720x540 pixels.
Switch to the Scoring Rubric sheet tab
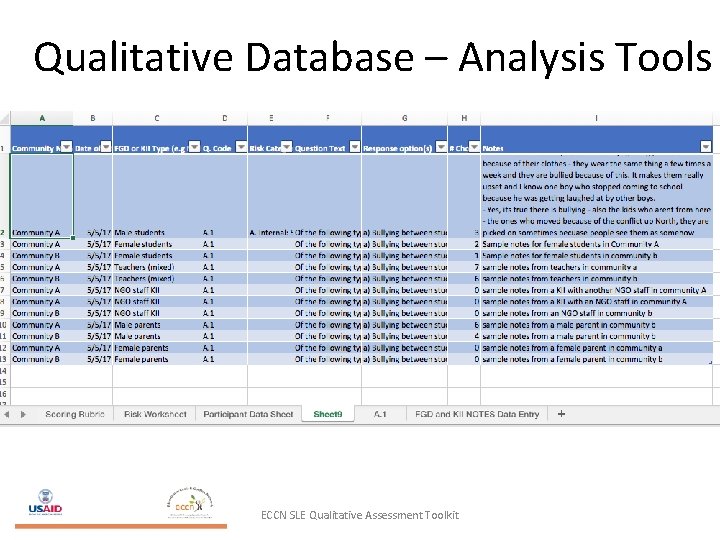pos(75,414)
